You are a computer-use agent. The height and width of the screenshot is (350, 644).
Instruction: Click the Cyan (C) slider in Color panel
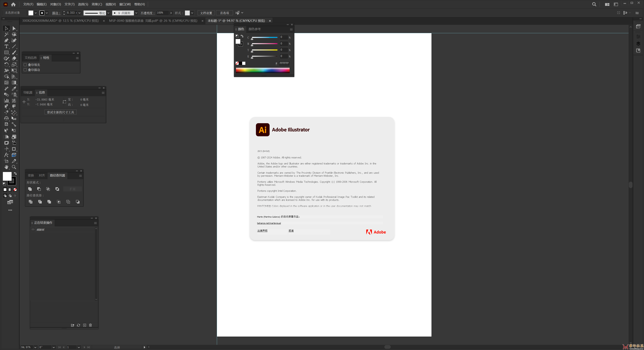click(x=264, y=38)
